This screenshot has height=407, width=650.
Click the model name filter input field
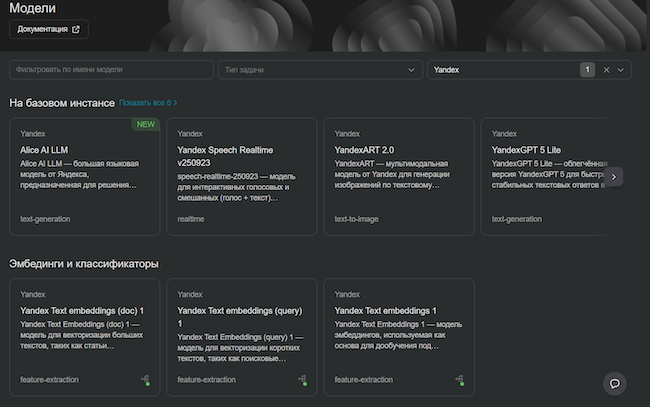(111, 70)
